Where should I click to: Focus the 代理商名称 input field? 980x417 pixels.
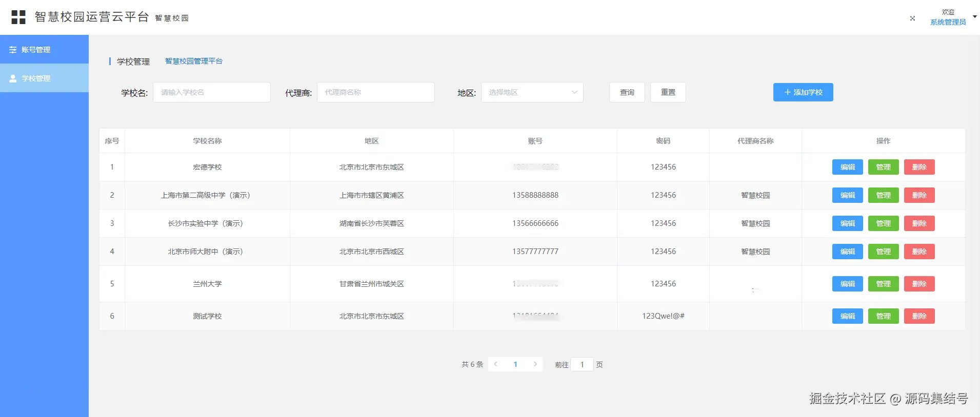[376, 92]
